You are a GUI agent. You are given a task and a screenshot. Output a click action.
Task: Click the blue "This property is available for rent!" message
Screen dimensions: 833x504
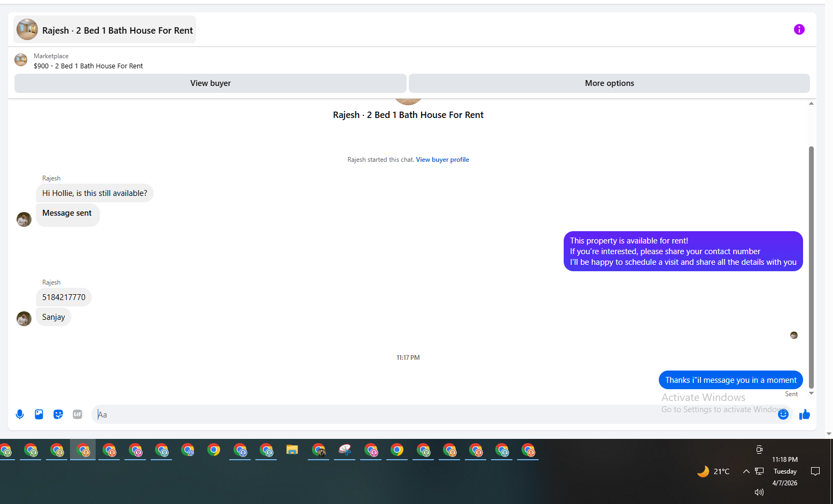[x=683, y=251]
